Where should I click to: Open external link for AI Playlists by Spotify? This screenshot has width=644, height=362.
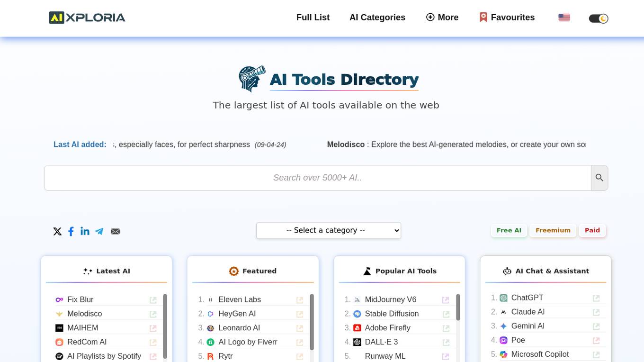click(x=153, y=356)
